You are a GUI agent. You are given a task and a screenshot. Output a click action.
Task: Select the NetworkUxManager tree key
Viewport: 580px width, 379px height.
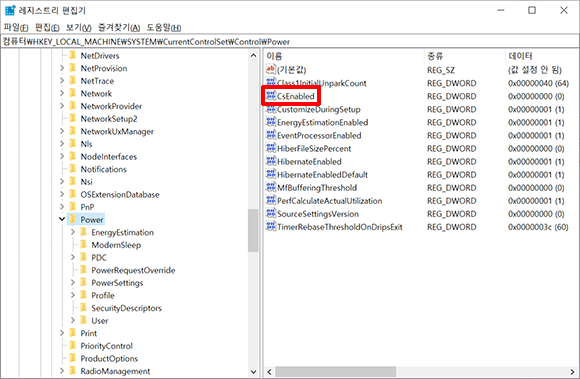coord(117,131)
